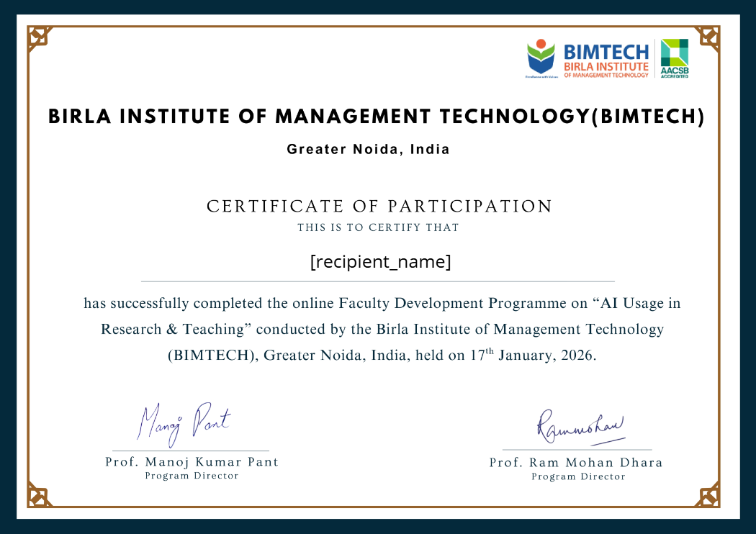Image resolution: width=756 pixels, height=534 pixels.
Task: Select the "Certificate of Participation" title
Action: point(379,207)
